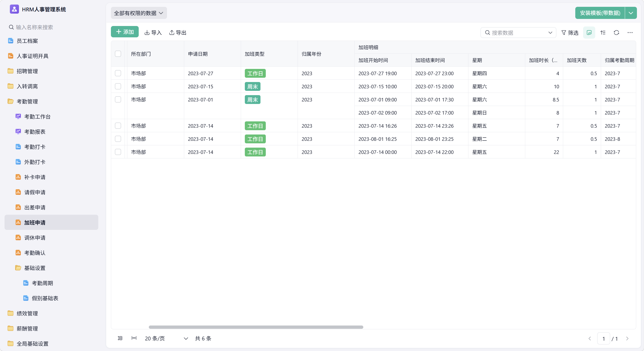This screenshot has width=644, height=351.
Task: Click the 考勤确认 workflow icon
Action: coord(18,253)
